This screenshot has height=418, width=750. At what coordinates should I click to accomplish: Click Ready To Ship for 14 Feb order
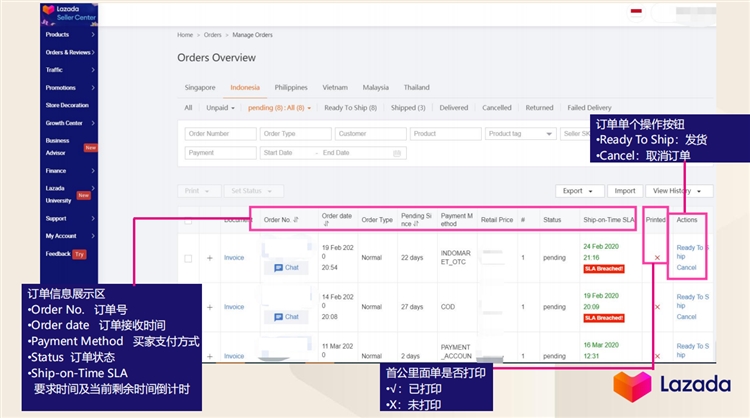coord(693,301)
